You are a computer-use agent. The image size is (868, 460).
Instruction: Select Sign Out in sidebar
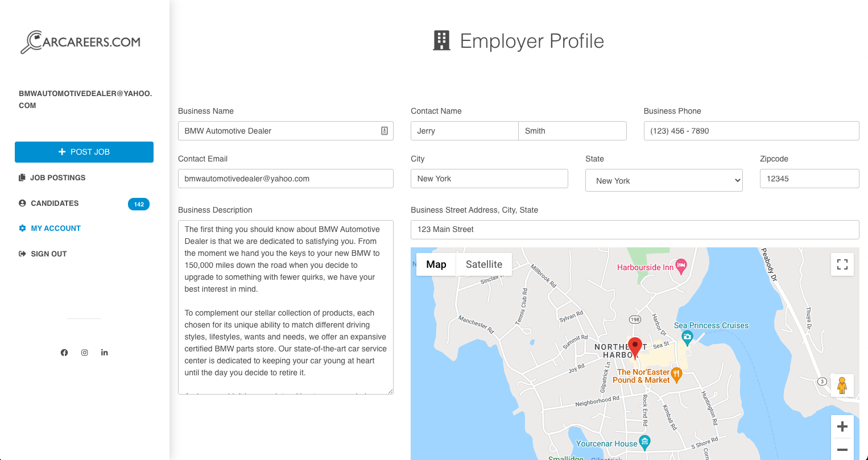click(x=49, y=254)
